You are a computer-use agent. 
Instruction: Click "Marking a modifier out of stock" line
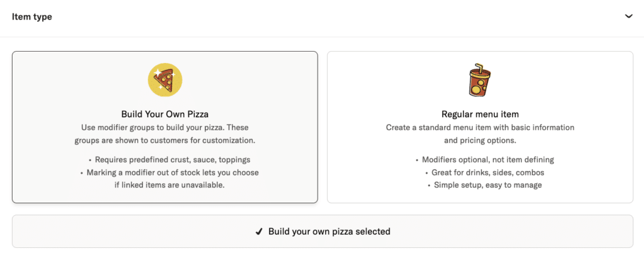168,172
